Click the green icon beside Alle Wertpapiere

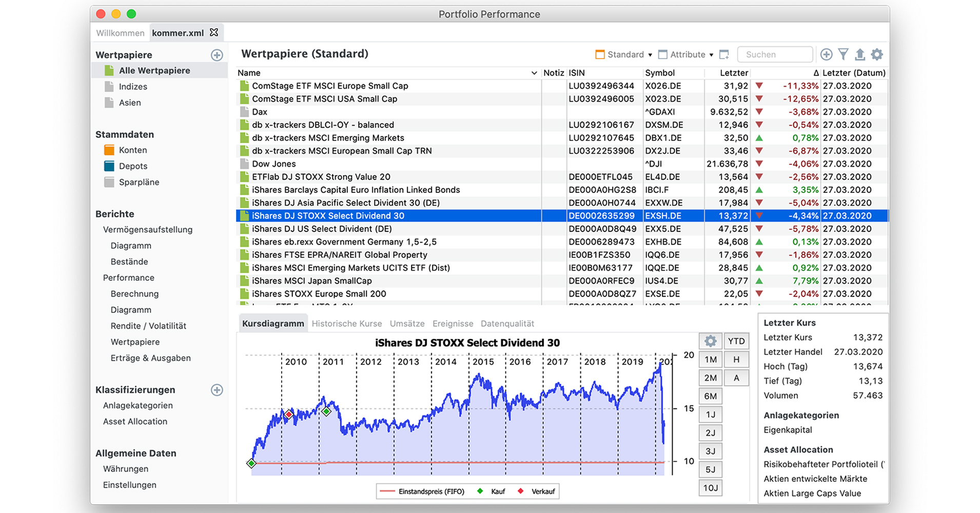(109, 70)
